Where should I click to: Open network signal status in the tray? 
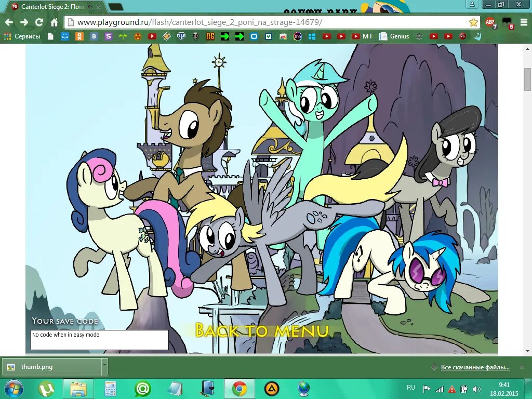tap(440, 389)
